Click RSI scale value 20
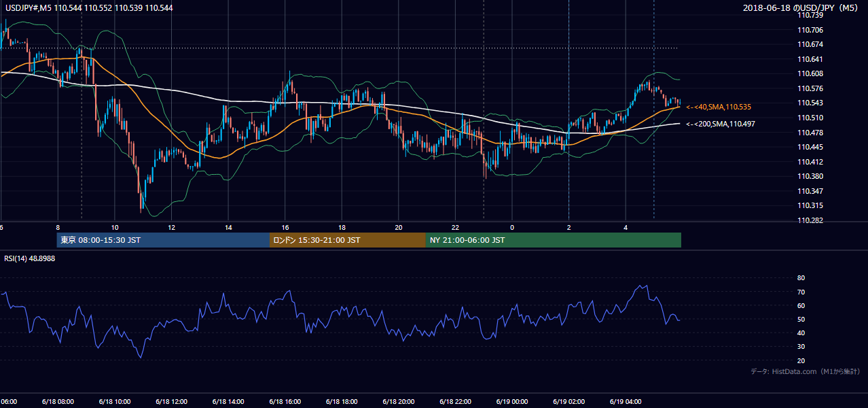Viewport: 868px width, 408px height. pos(801,360)
